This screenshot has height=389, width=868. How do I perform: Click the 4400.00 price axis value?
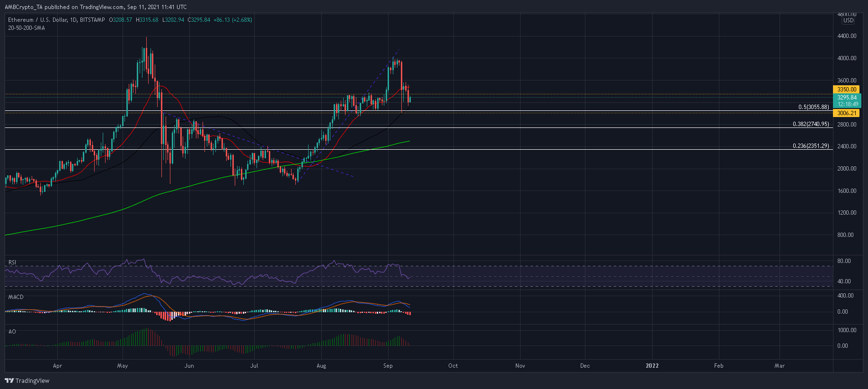(847, 36)
